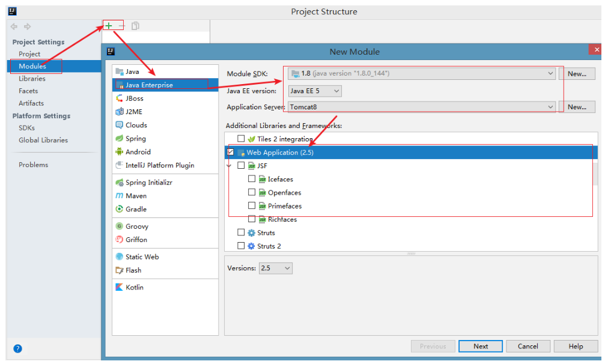Click the frameworks panel splitter handle
Screen dimensions: 605x364
click(412, 253)
